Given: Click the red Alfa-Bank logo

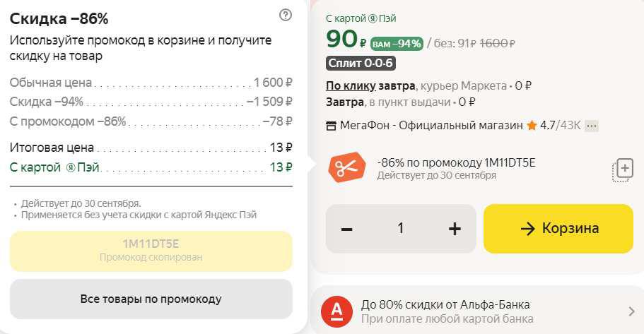Looking at the screenshot, I should [x=336, y=311].
